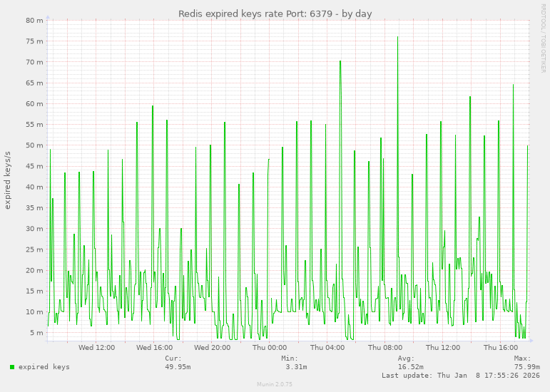Click the '35 m' y-axis label
550x392 pixels.
(34, 207)
